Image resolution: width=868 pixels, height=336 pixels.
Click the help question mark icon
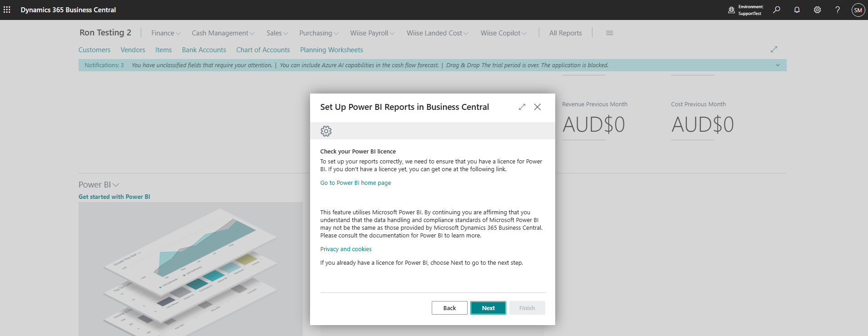pos(838,10)
